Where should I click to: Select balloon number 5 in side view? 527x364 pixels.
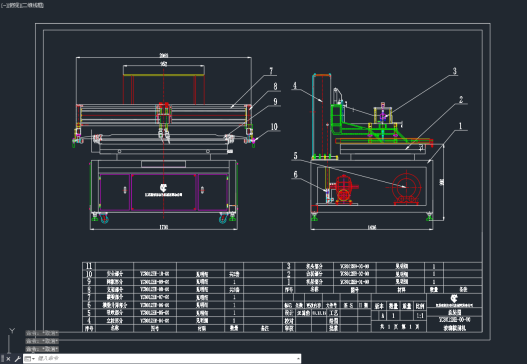(295, 156)
